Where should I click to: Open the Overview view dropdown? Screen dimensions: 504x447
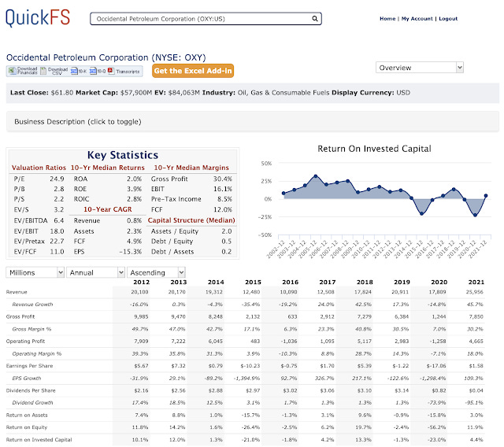(420, 68)
